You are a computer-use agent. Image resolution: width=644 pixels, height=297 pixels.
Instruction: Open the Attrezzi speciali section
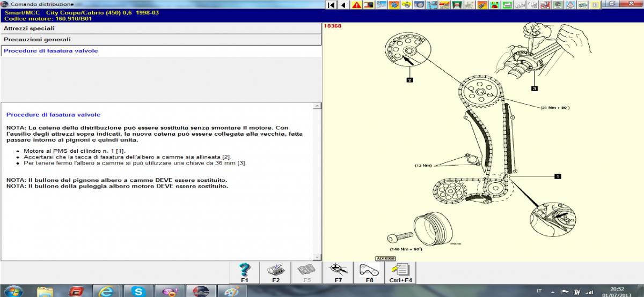(161, 28)
